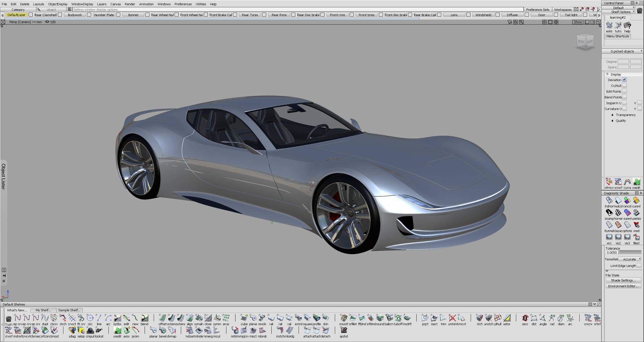The image size is (644, 342).
Task: Click the Shade Settings button
Action: [x=623, y=280]
